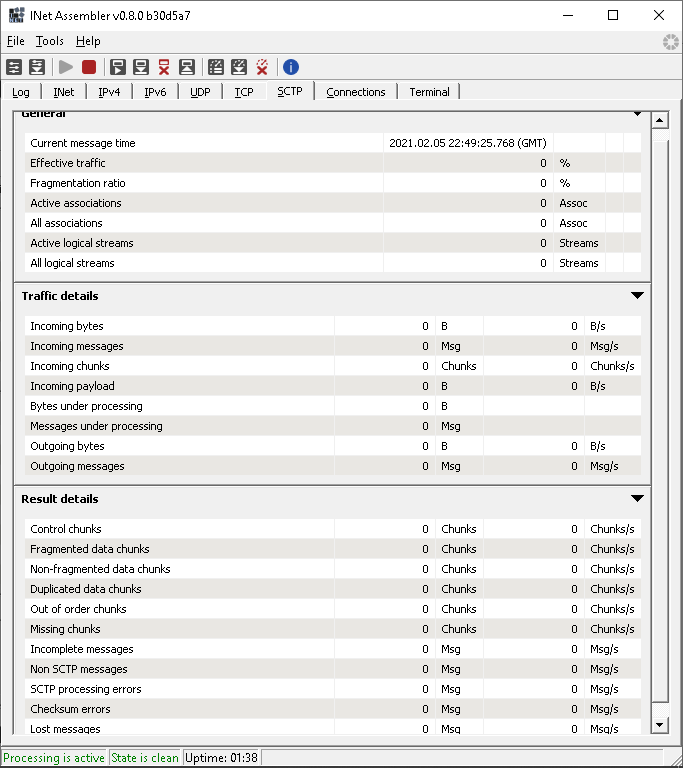Click the disk icon with down arrow

coord(141,67)
